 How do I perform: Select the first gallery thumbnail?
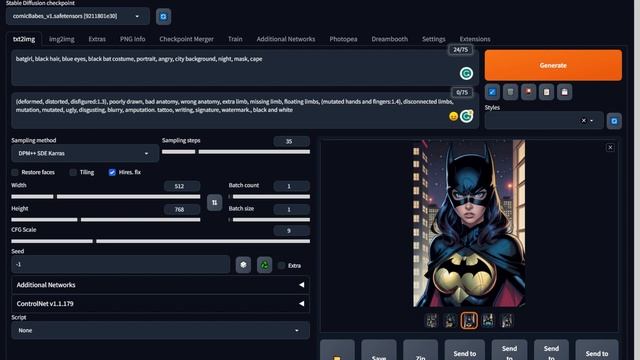coord(431,321)
